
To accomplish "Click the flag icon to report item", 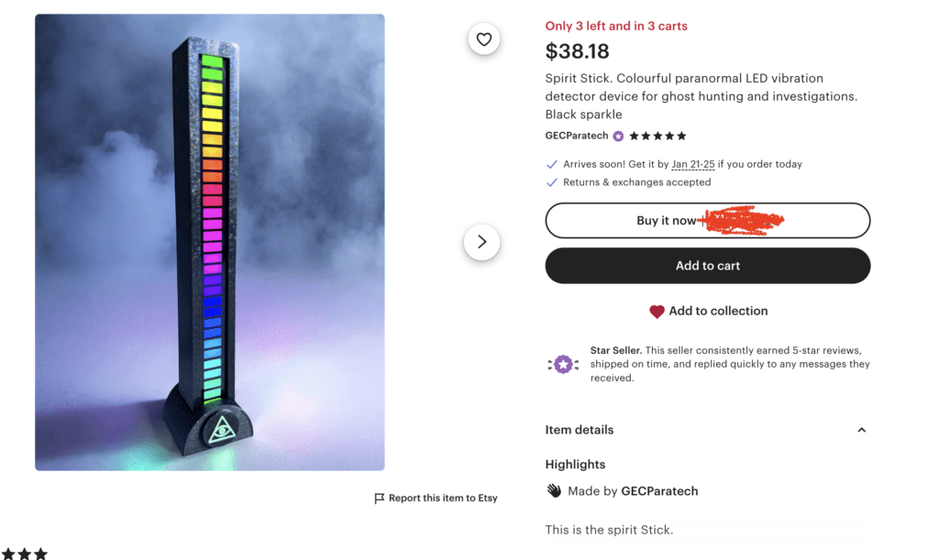I will click(380, 499).
